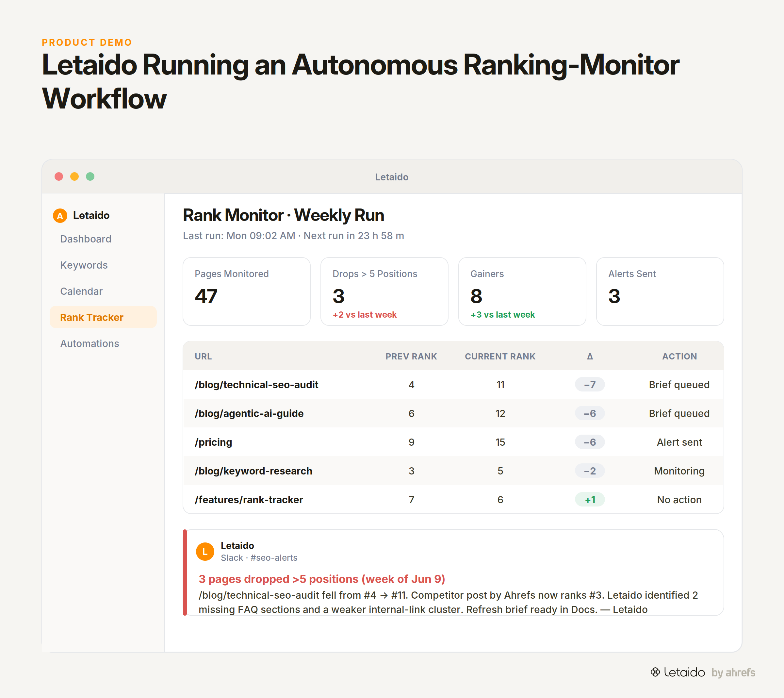Click Brief queued for technical-seo-audit

coord(679,385)
